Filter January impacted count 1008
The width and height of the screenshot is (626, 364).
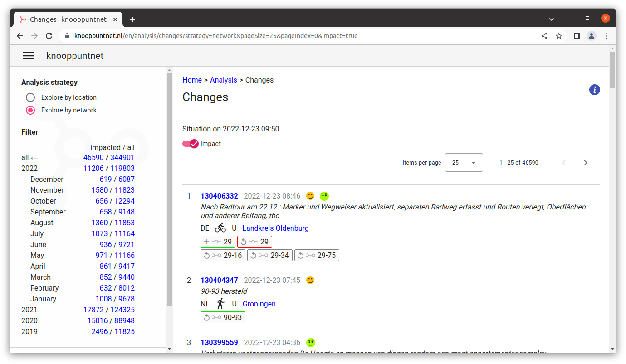104,299
